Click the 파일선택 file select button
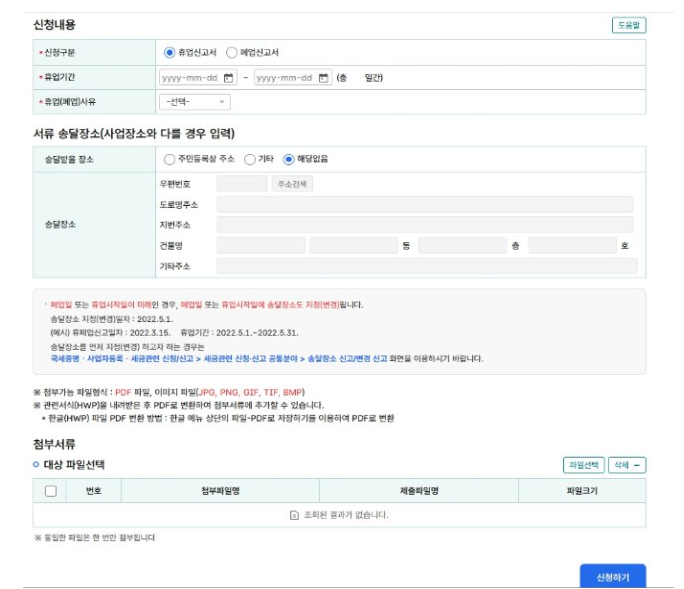Image resolution: width=684 pixels, height=589 pixels. click(x=584, y=465)
